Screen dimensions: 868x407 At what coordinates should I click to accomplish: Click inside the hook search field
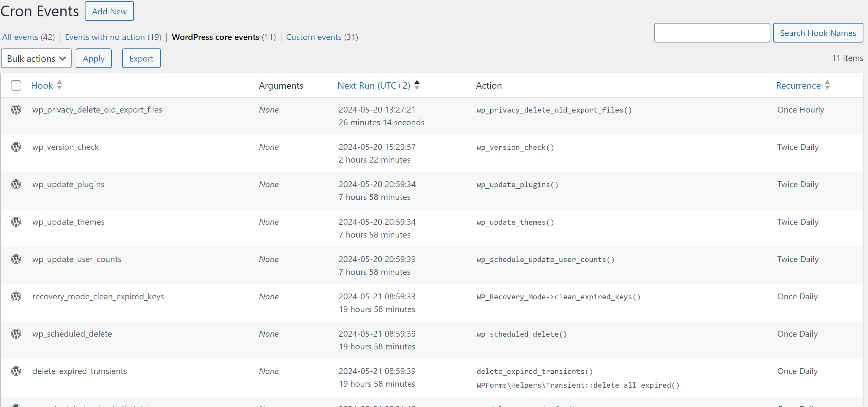(x=712, y=33)
